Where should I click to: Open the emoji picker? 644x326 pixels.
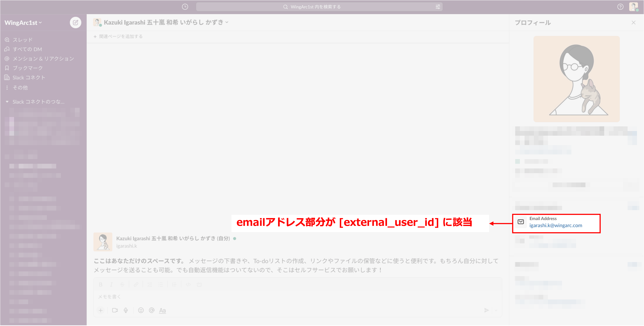(141, 310)
